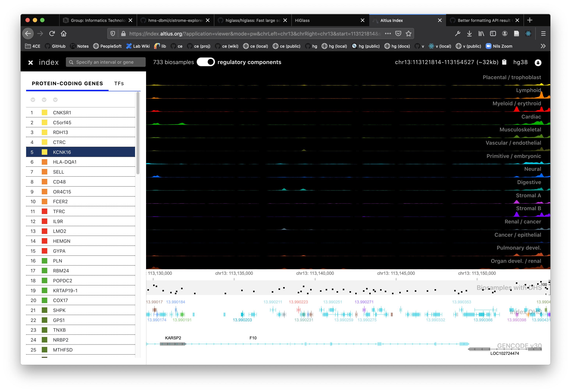Open the downloads arrow in the toolbar

(469, 33)
